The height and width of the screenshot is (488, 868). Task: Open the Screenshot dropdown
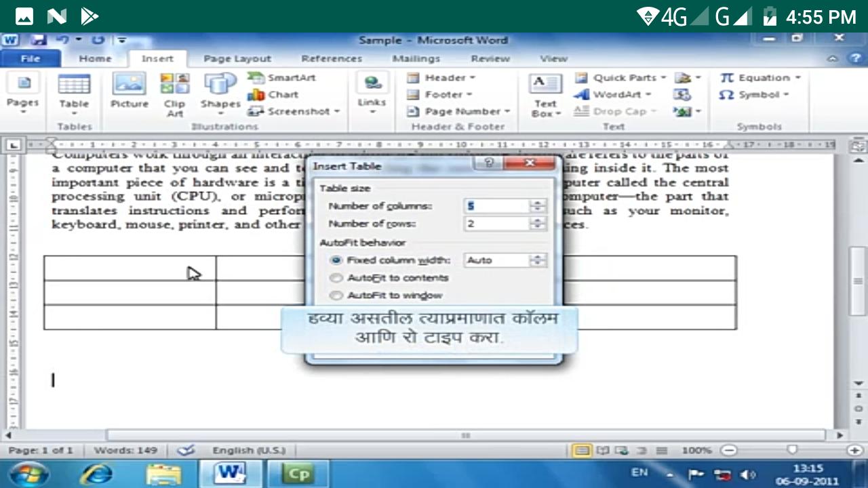pyautogui.click(x=294, y=111)
